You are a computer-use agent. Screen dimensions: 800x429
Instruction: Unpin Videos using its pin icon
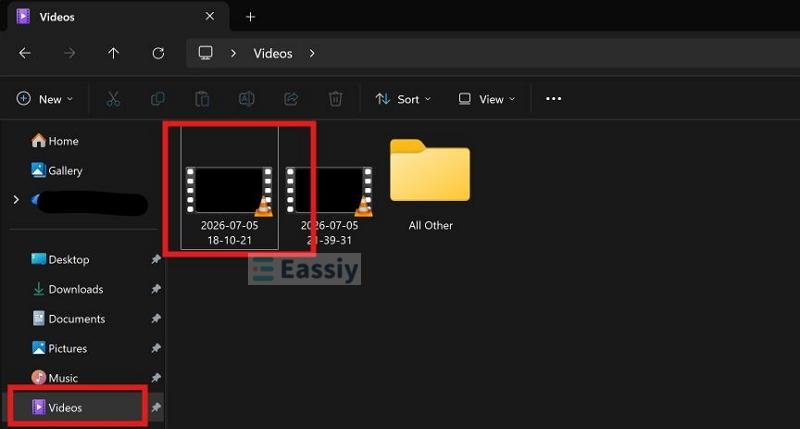[156, 407]
